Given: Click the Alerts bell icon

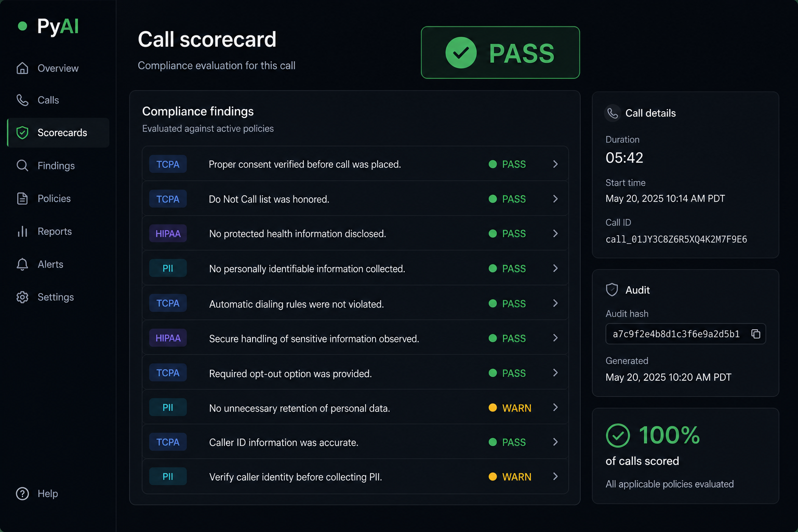Looking at the screenshot, I should pyautogui.click(x=22, y=264).
